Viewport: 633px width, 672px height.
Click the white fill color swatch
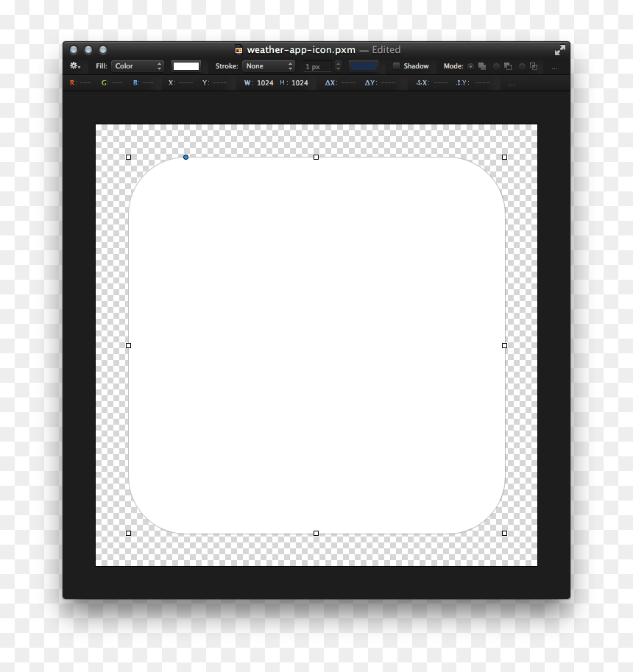186,66
